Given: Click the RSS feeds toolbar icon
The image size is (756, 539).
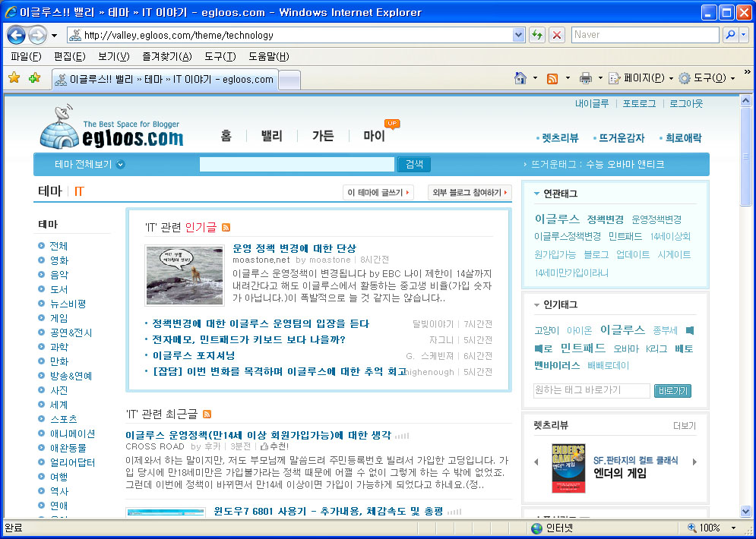Looking at the screenshot, I should (x=552, y=78).
